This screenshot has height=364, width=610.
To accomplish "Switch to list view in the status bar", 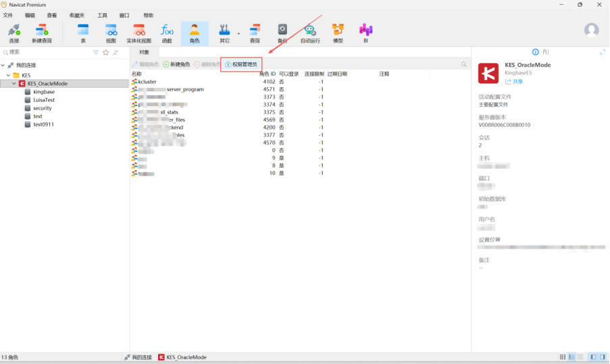I will (x=571, y=357).
